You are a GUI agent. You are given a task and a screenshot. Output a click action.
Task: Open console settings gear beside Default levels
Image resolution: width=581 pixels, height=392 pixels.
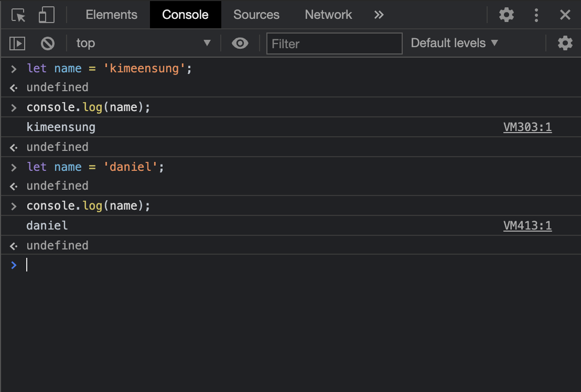point(565,43)
